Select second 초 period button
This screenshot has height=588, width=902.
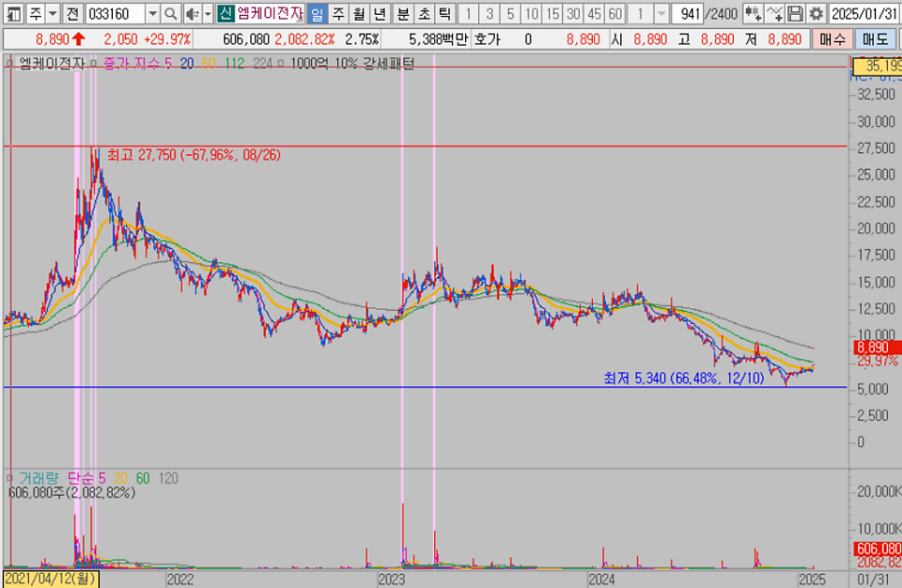pyautogui.click(x=424, y=13)
